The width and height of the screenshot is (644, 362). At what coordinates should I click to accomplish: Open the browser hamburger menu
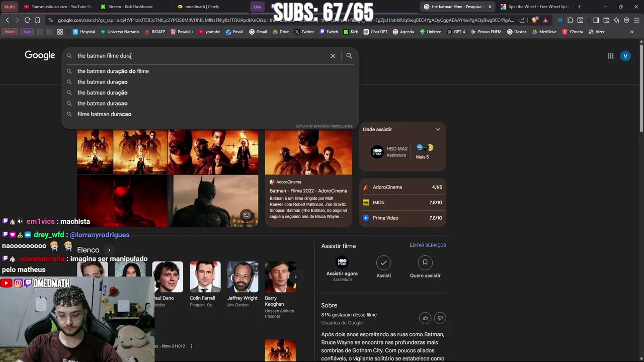(636, 20)
